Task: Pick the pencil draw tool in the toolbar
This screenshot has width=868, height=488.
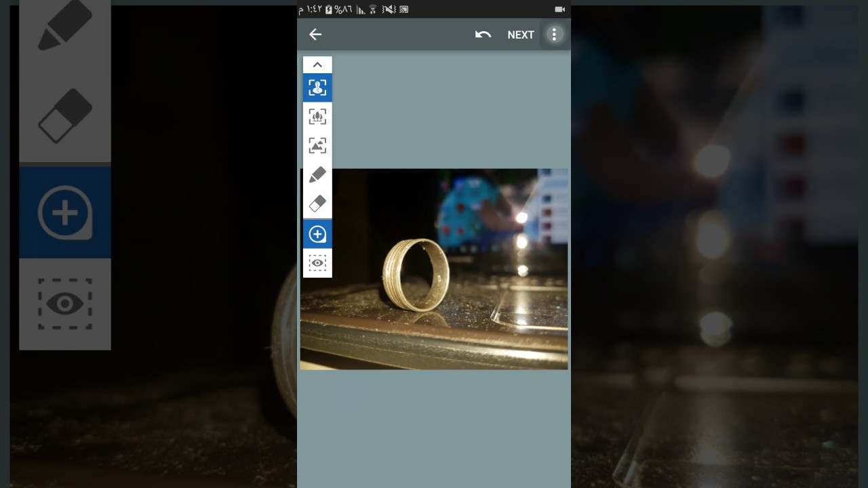Action: [317, 175]
